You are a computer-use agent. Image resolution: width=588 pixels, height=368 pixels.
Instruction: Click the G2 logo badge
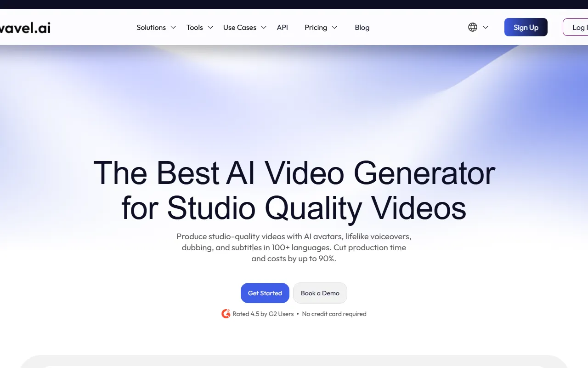click(x=226, y=314)
